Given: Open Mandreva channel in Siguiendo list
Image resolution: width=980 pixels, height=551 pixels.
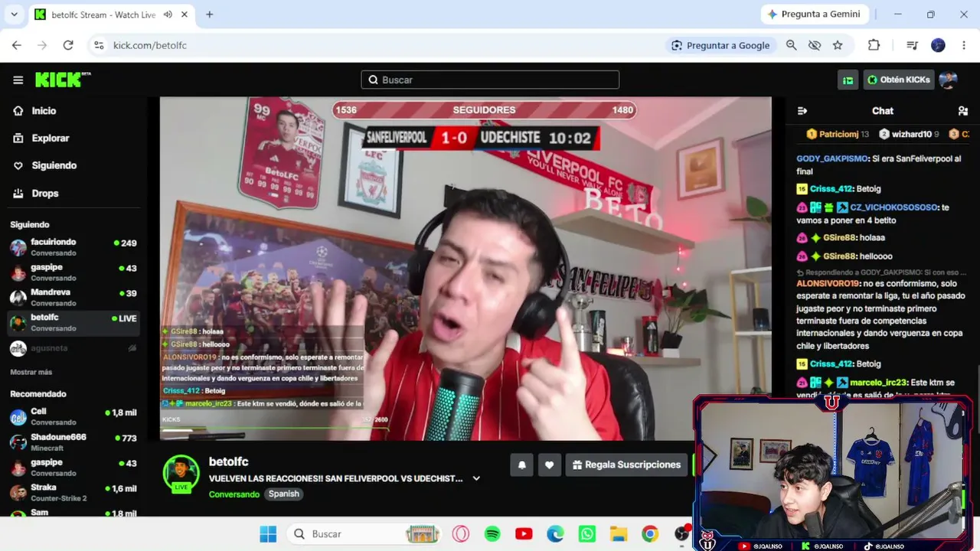Looking at the screenshot, I should point(73,297).
